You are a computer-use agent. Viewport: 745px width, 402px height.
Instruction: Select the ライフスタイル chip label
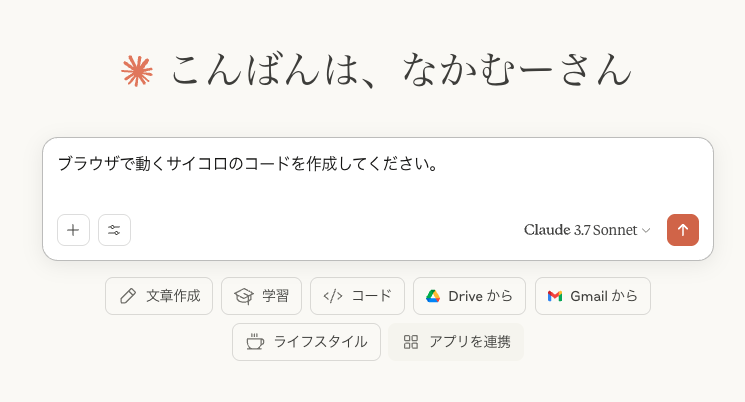coord(320,342)
